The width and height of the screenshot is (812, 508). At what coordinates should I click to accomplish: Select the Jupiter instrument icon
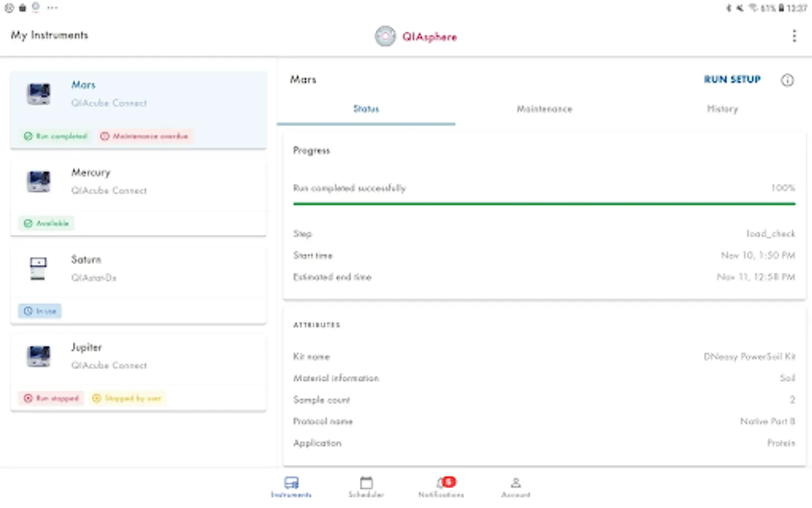coord(39,356)
